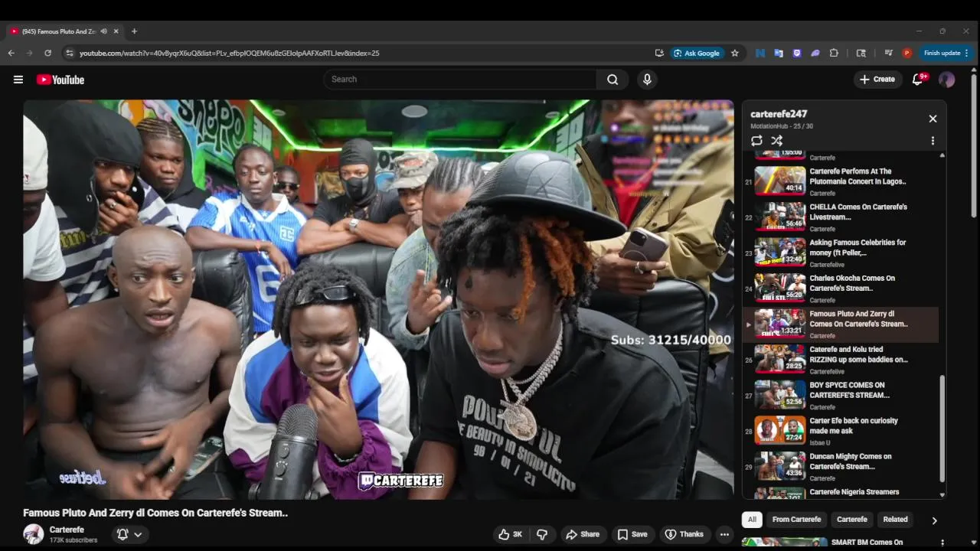Go forward in browser history
980x551 pixels.
tap(29, 53)
